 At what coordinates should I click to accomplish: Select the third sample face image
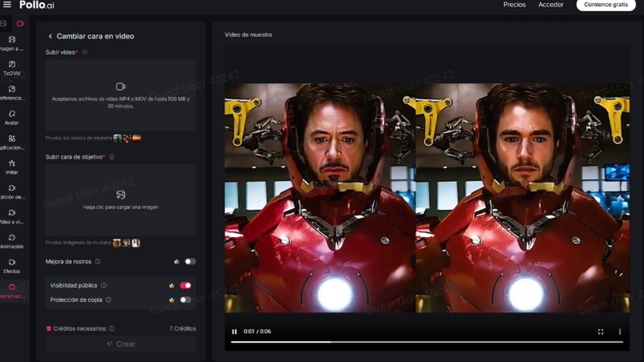click(136, 243)
